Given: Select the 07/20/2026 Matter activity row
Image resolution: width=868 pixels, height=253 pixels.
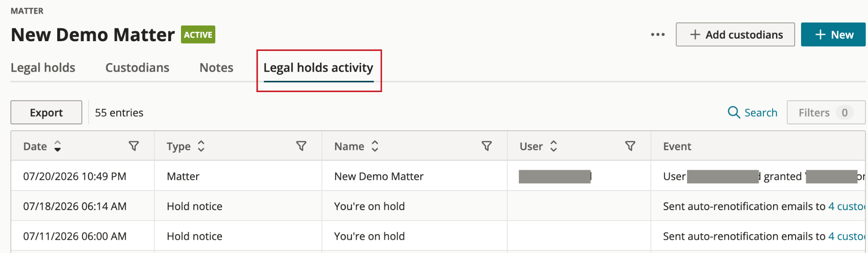Looking at the screenshot, I should pyautogui.click(x=438, y=176).
